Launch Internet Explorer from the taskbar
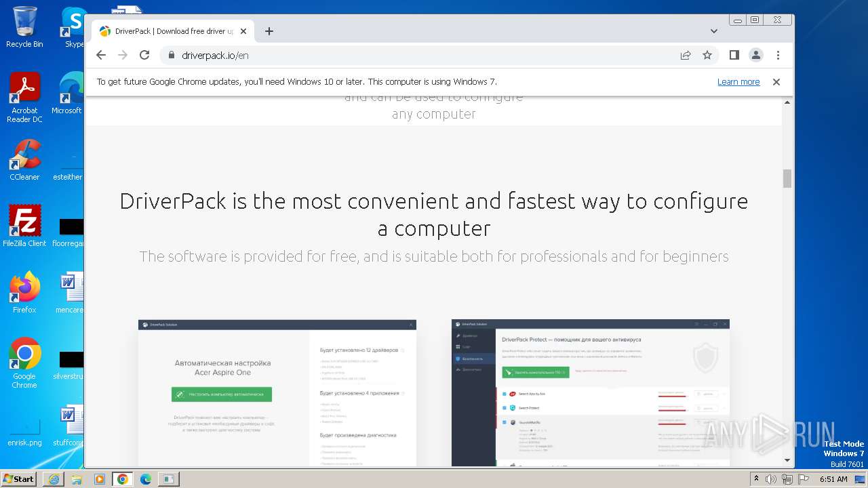Image resolution: width=868 pixels, height=488 pixels. tap(54, 479)
